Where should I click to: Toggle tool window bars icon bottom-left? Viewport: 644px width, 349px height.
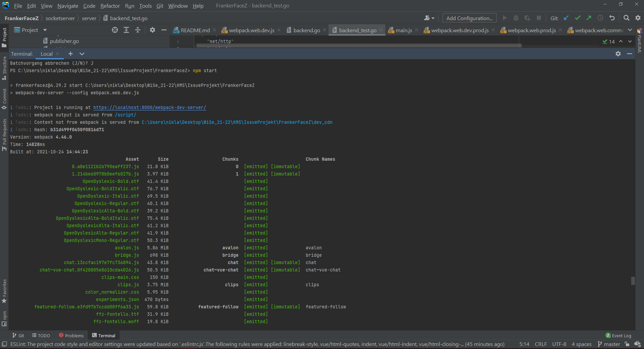tap(4, 344)
